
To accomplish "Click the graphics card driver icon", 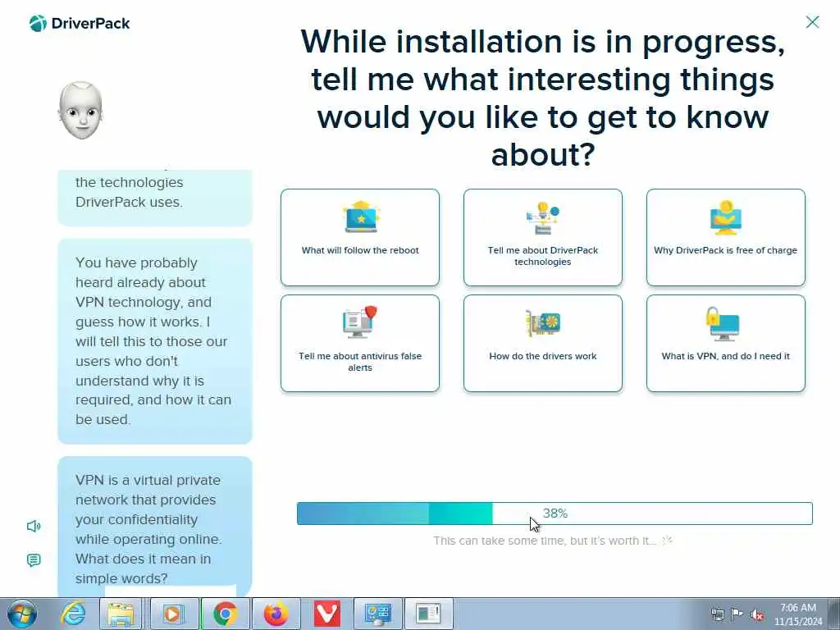I will [543, 323].
